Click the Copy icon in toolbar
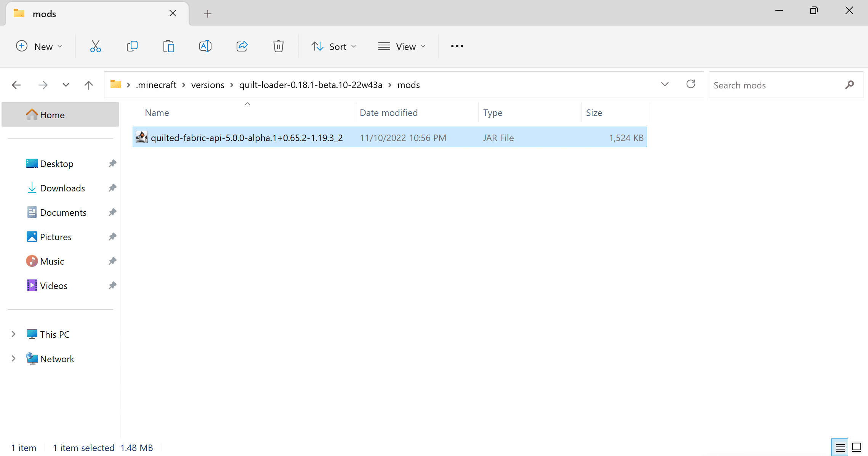The height and width of the screenshot is (456, 868). click(132, 46)
